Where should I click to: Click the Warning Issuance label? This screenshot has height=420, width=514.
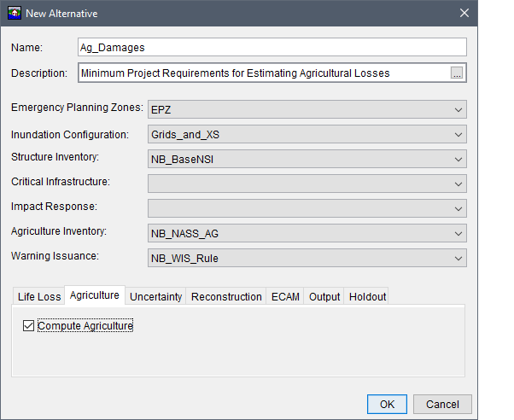pyautogui.click(x=55, y=256)
